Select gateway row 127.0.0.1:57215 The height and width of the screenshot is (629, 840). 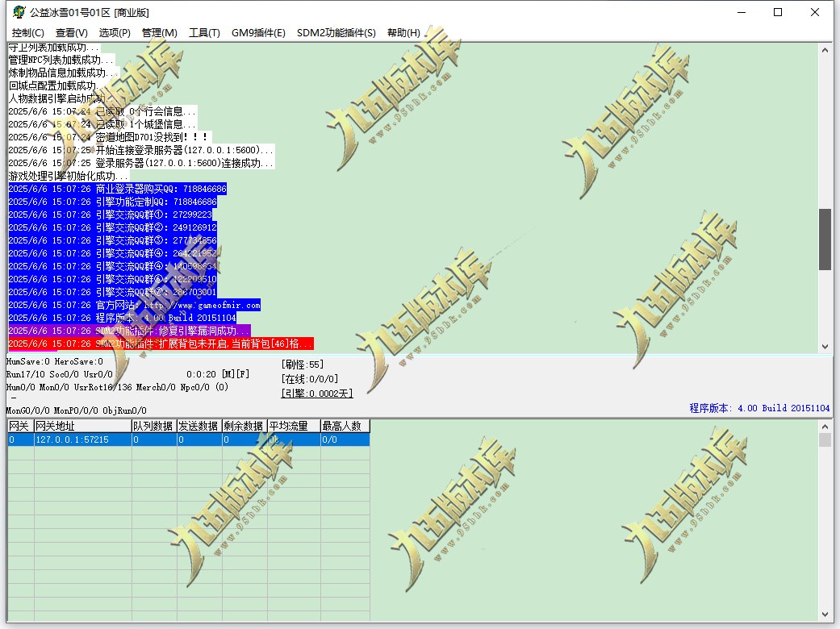tap(189, 439)
